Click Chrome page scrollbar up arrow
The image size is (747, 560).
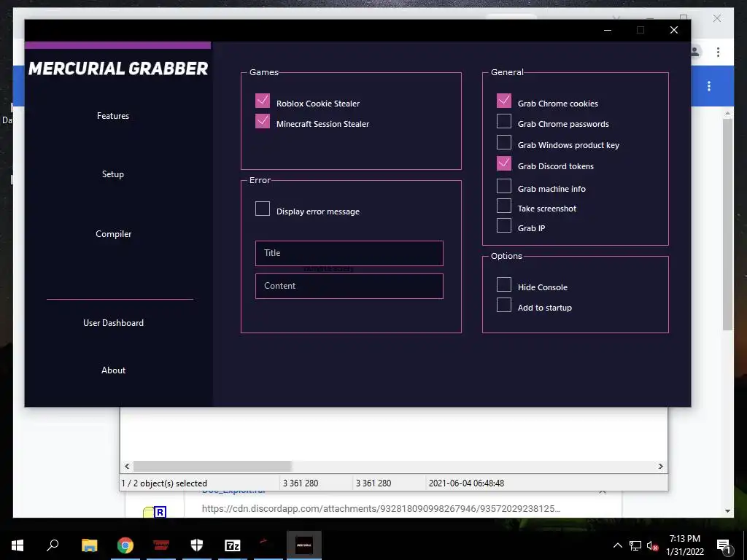click(727, 113)
